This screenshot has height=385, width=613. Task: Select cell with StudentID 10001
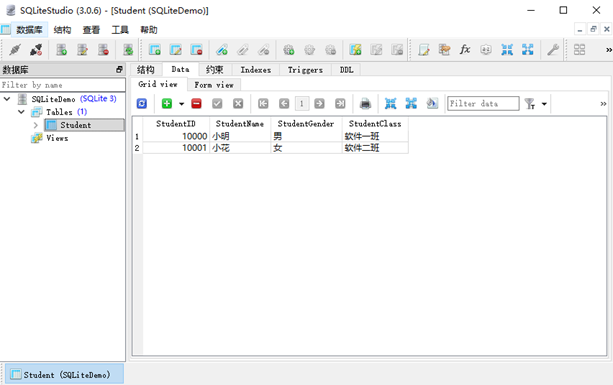[176, 148]
